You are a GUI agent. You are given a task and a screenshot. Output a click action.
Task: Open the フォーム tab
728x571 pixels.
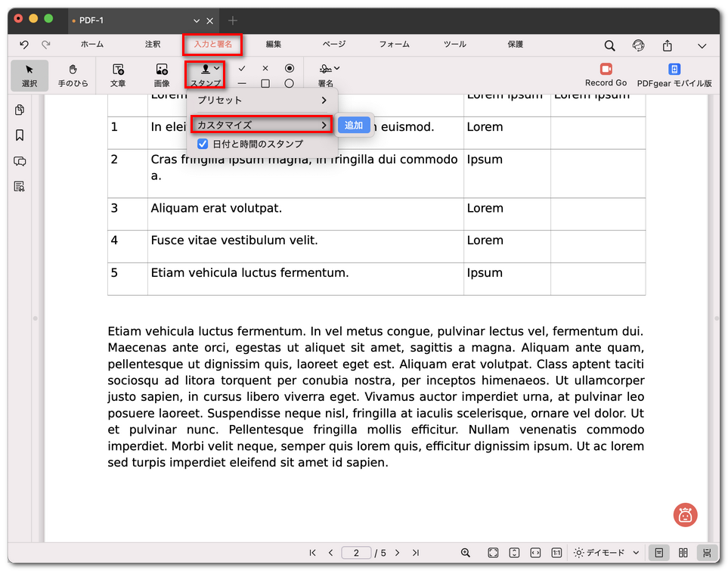point(394,45)
